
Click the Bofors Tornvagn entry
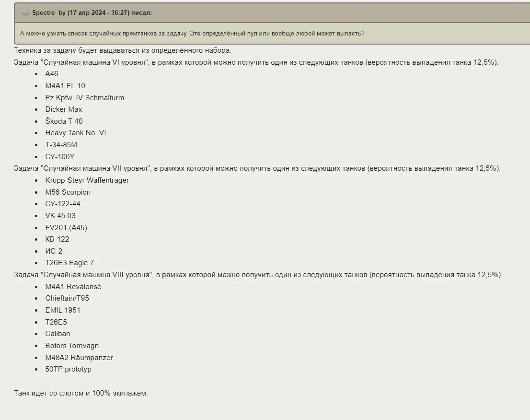72,346
